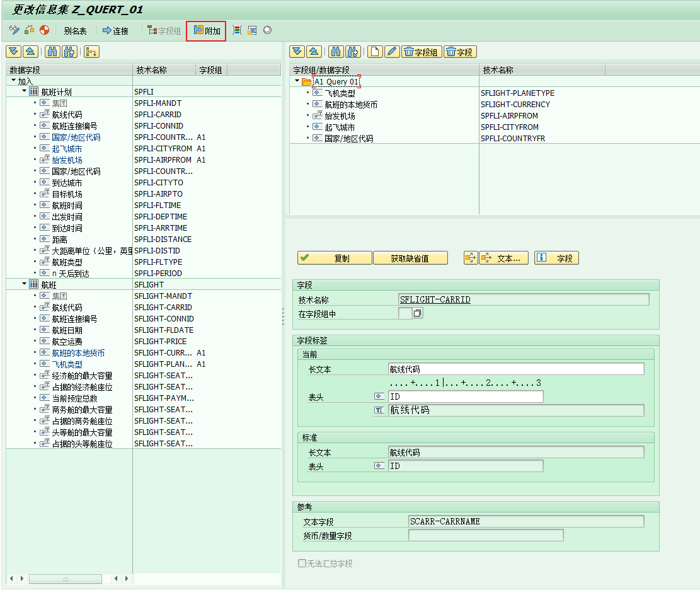Collapse the A1 Query 01 field group folder
Viewport: 700px width, 590px height.
(297, 81)
